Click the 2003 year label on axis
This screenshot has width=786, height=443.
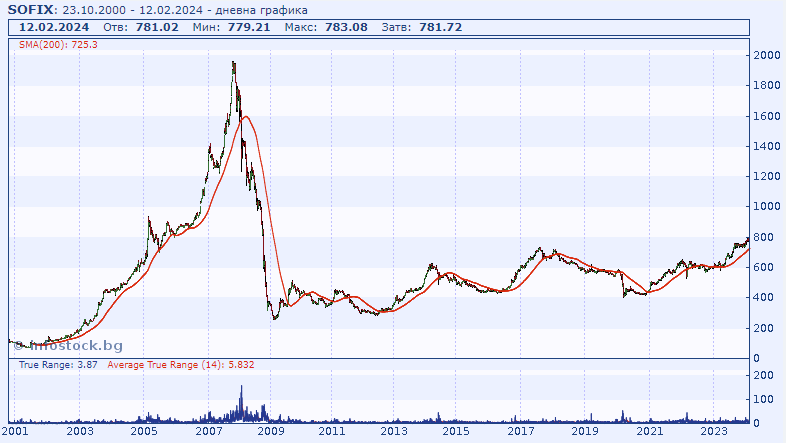[x=80, y=431]
